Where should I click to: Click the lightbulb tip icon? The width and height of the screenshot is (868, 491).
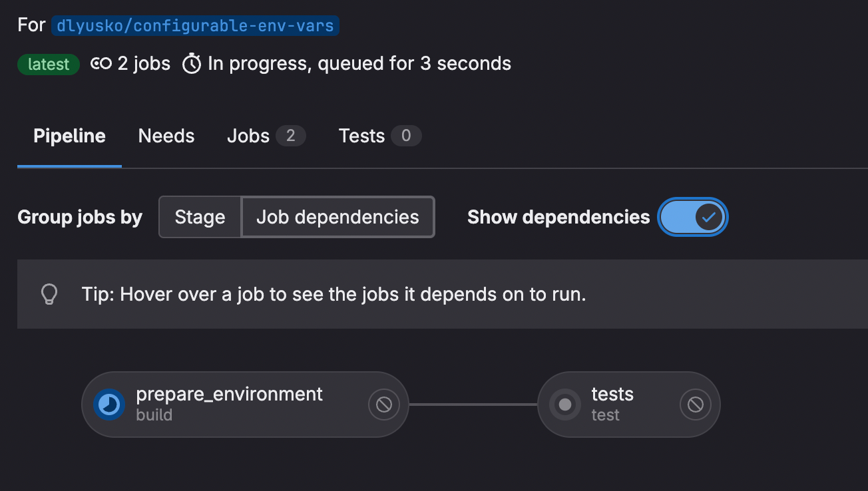49,294
